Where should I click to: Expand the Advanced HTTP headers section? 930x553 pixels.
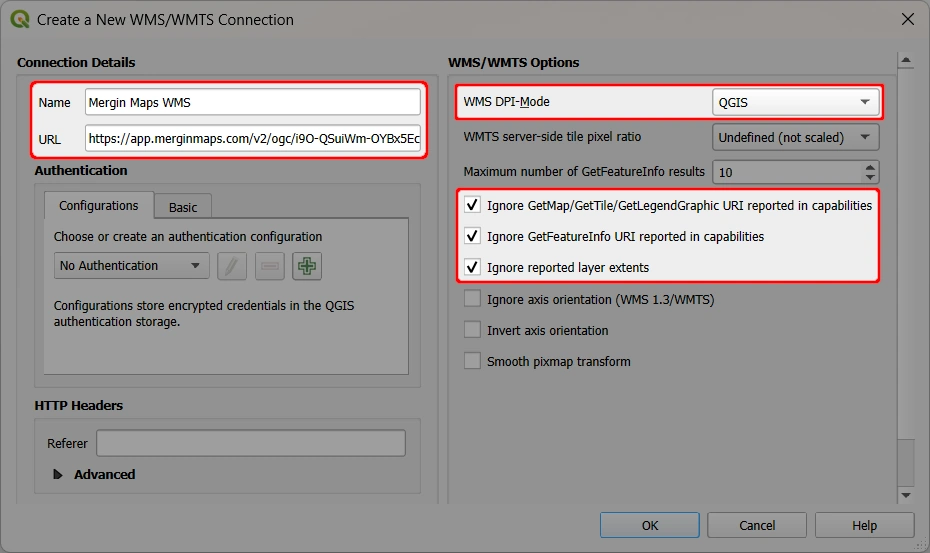coord(58,474)
